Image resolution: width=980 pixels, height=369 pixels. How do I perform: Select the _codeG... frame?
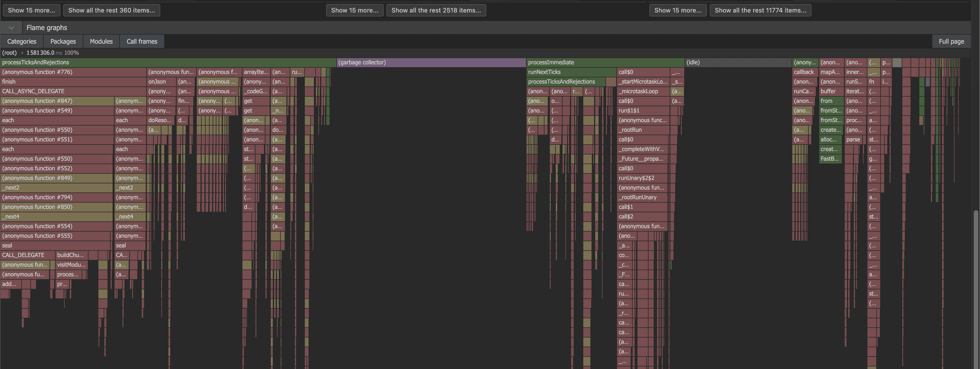coord(256,91)
